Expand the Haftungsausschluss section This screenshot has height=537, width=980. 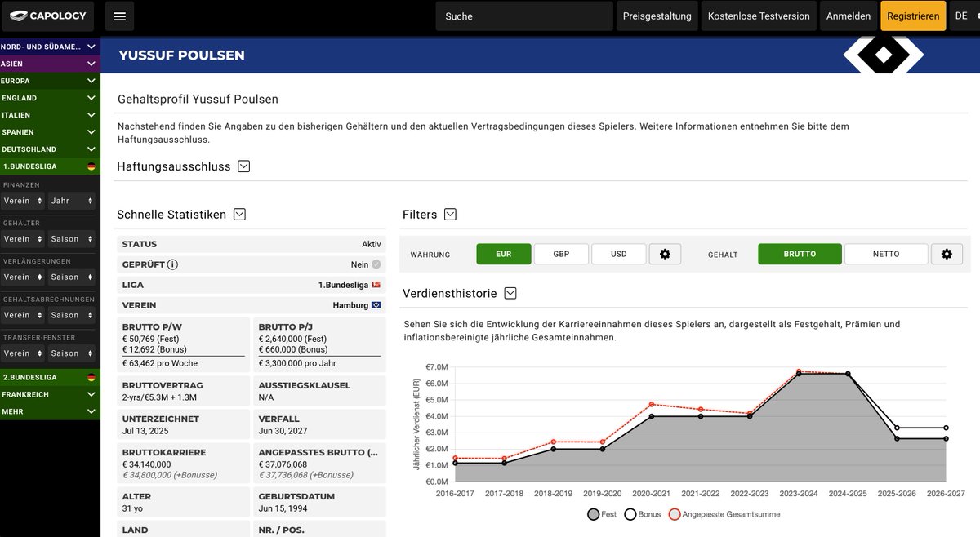tap(243, 166)
